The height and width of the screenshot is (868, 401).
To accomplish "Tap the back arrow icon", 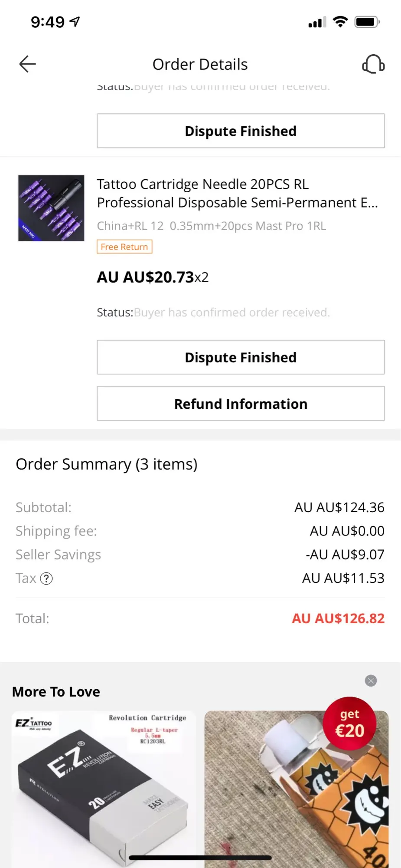I will pos(27,64).
